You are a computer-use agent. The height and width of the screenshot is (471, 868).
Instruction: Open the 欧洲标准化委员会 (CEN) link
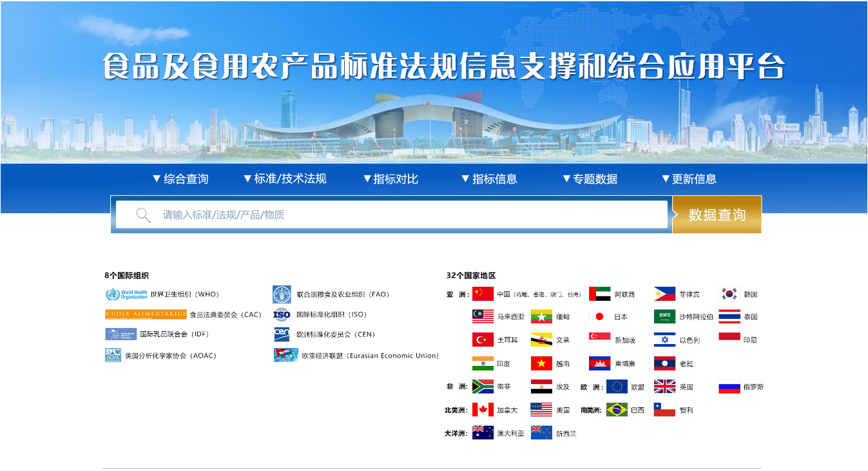(335, 334)
